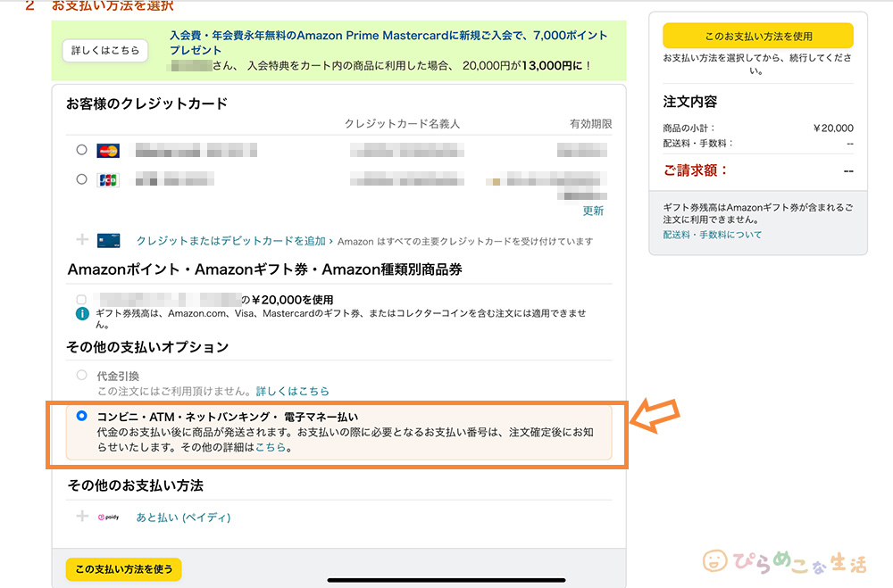Click the ご請求額 label
Image resolution: width=893 pixels, height=588 pixels.
[696, 170]
